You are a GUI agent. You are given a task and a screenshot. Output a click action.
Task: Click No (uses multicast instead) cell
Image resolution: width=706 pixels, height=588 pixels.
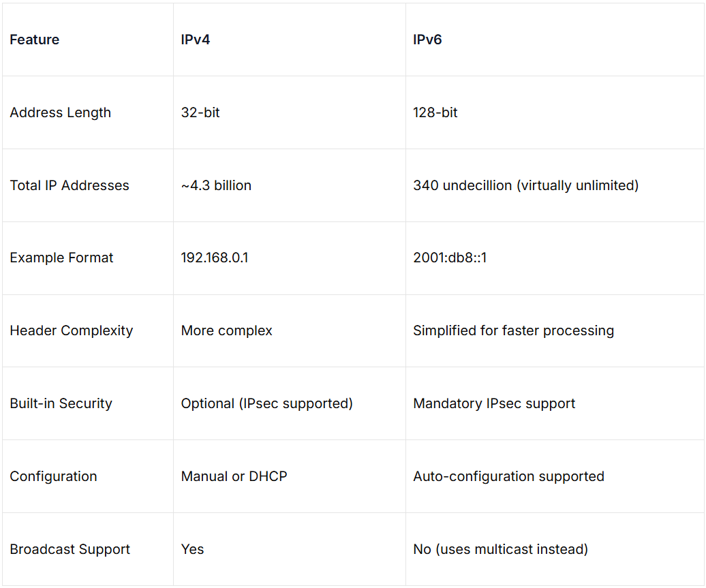point(500,549)
